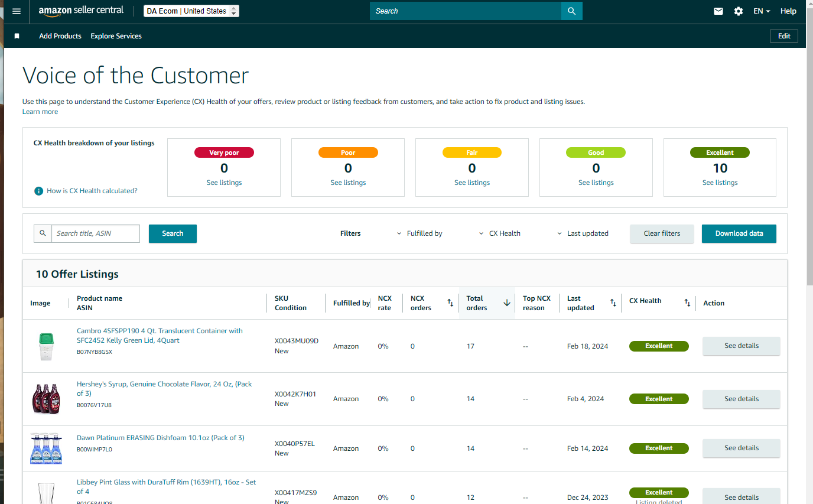Expand the Last updated filter
The width and height of the screenshot is (813, 504).
point(583,233)
